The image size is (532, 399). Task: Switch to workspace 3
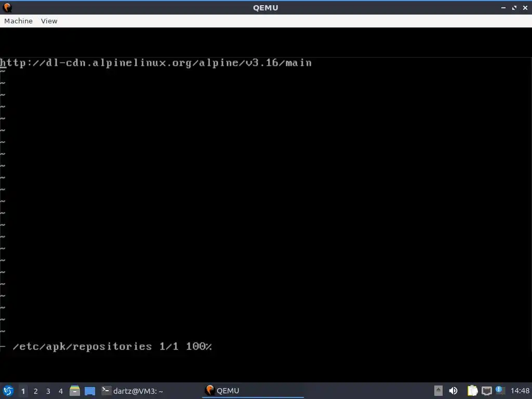coord(48,391)
